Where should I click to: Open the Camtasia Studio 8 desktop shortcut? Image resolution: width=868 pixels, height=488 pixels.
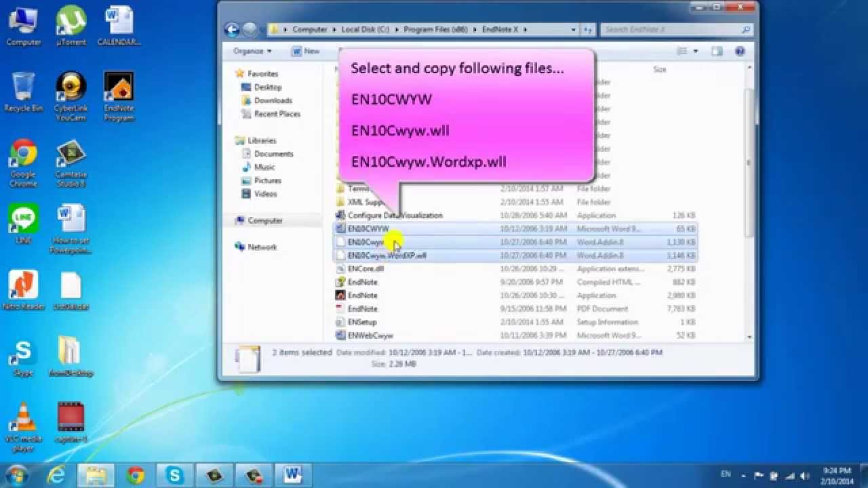pos(71,163)
